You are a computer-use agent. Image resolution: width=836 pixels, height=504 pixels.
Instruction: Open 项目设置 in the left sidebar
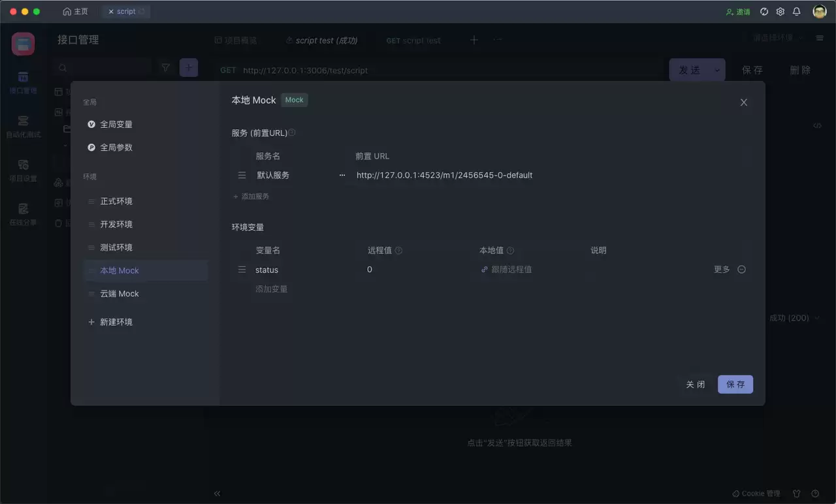23,170
